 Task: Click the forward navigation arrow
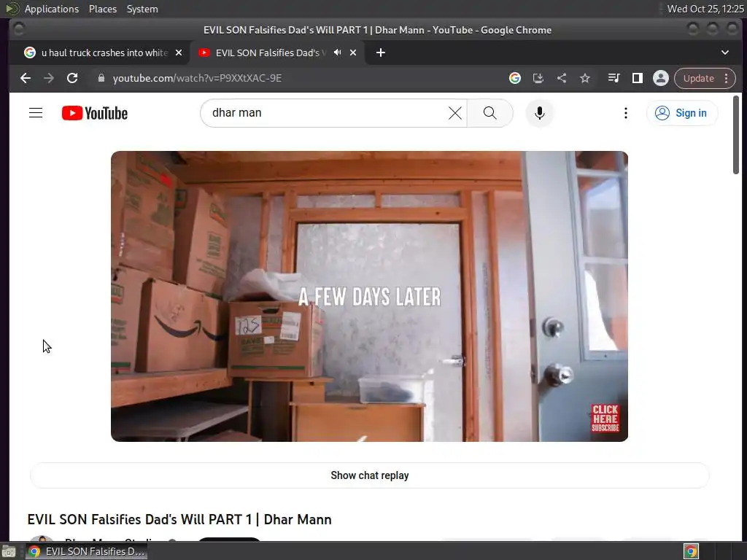[x=49, y=78]
